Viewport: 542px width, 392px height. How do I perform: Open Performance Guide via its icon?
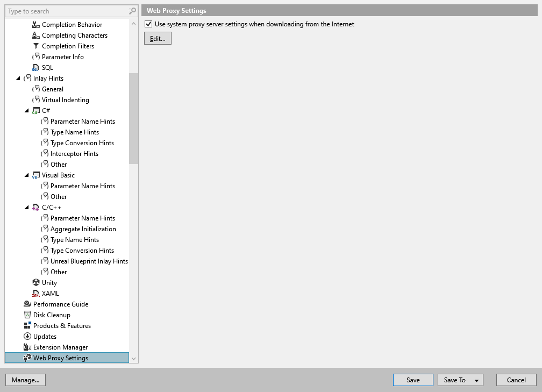coord(27,304)
